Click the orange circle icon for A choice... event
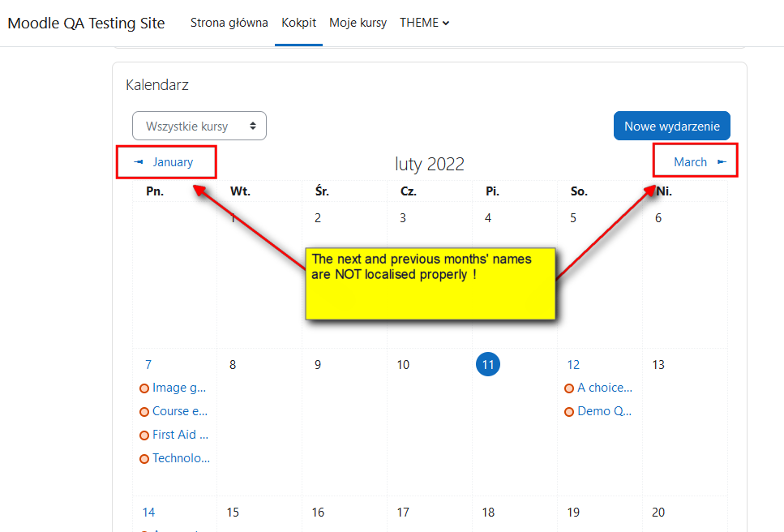Screen dimensions: 784x532 tap(569, 388)
